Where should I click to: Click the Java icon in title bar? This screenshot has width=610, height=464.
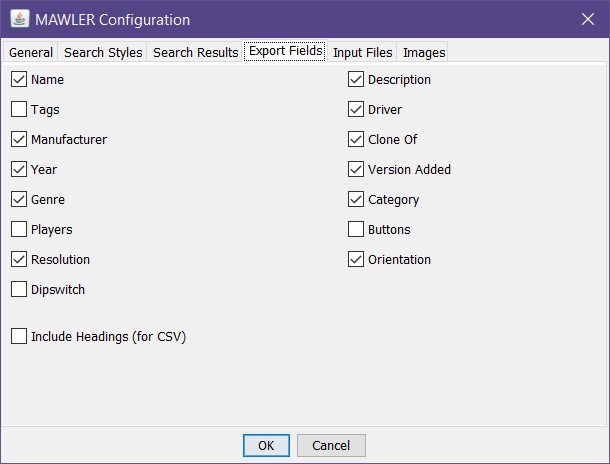pyautogui.click(x=19, y=19)
